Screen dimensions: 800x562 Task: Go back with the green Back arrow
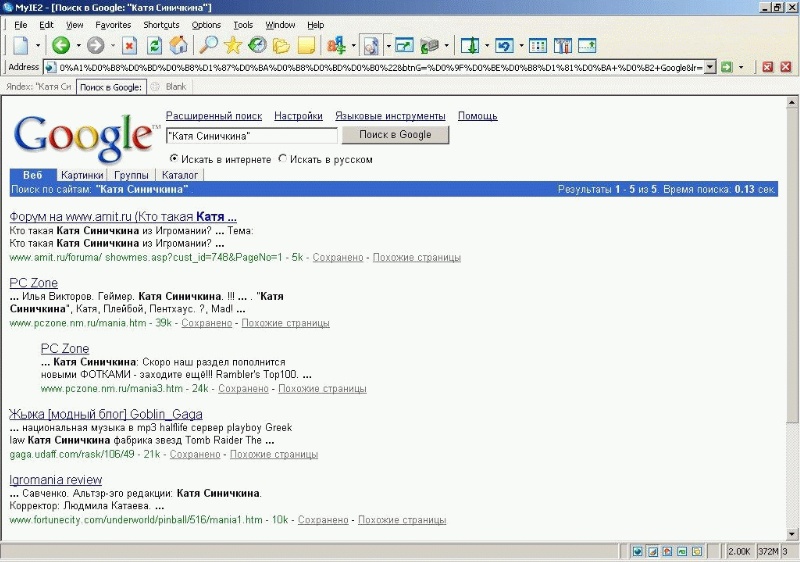coord(61,45)
